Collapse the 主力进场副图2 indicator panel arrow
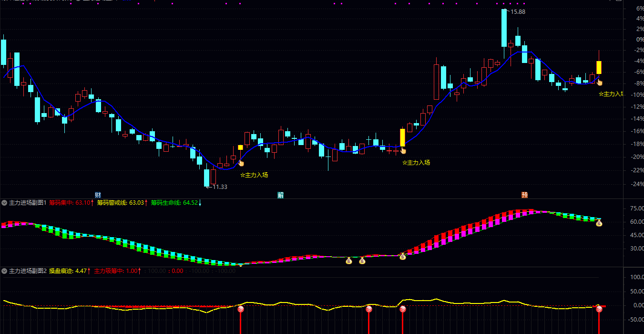The width and height of the screenshot is (644, 334). click(4, 271)
